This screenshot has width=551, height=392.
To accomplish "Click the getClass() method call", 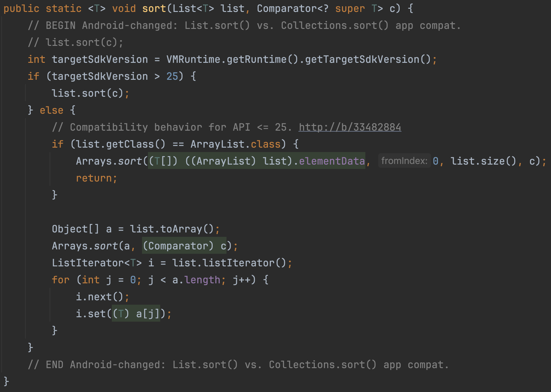I will (135, 144).
